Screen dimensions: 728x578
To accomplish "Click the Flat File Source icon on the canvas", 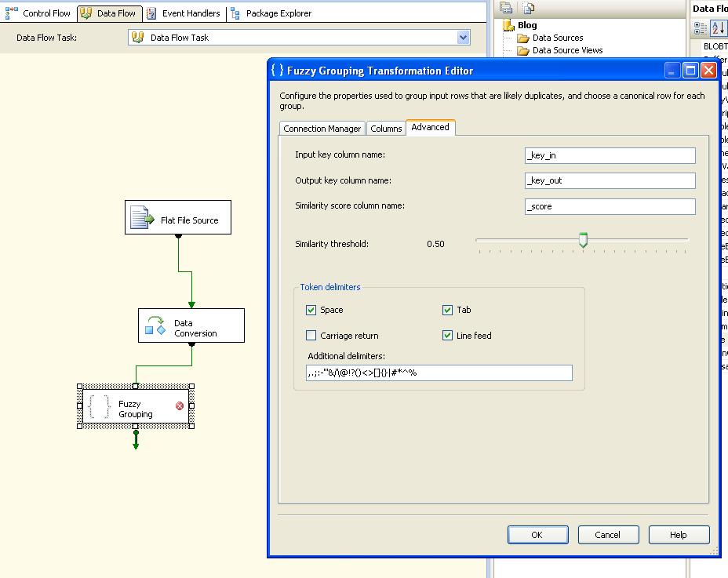I will (x=141, y=216).
